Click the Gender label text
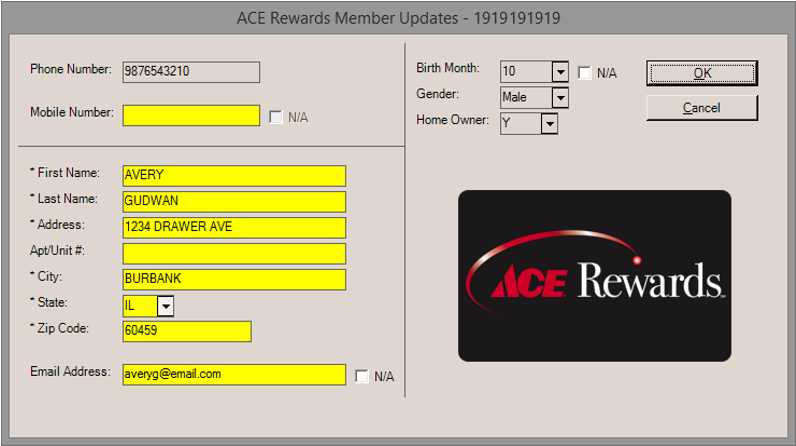The image size is (796, 446). (438, 94)
